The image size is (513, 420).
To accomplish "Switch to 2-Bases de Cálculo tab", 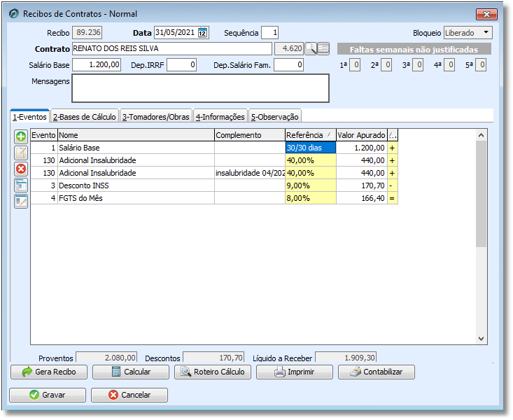I will 85,117.
